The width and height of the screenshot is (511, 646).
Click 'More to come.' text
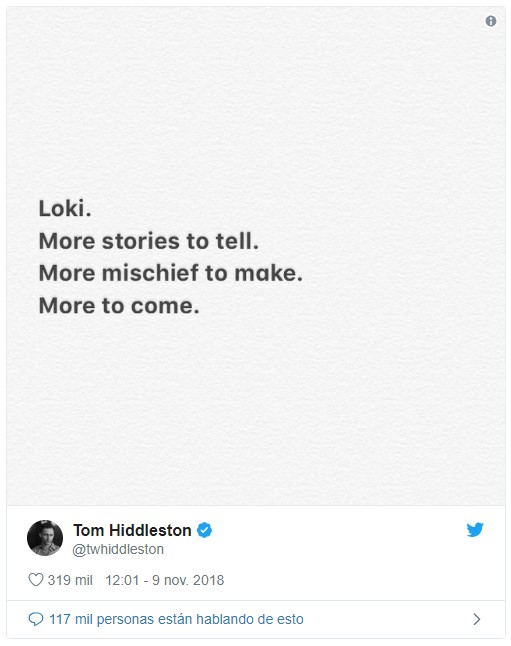[x=119, y=306]
